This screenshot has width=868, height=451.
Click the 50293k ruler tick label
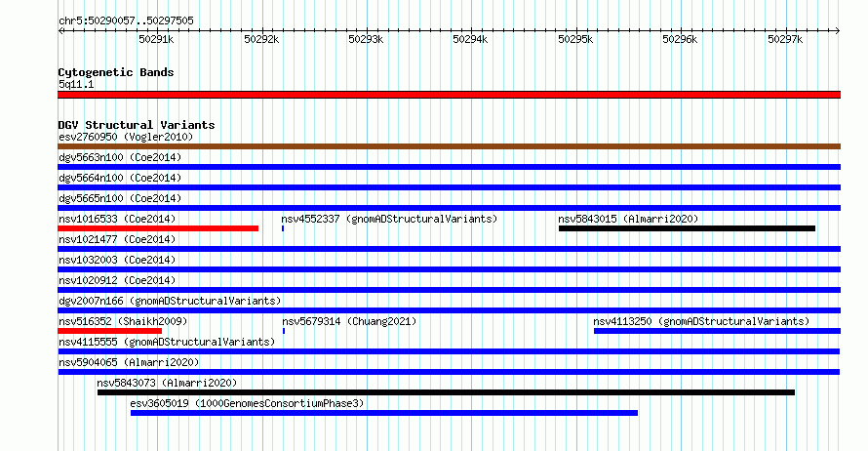click(366, 39)
